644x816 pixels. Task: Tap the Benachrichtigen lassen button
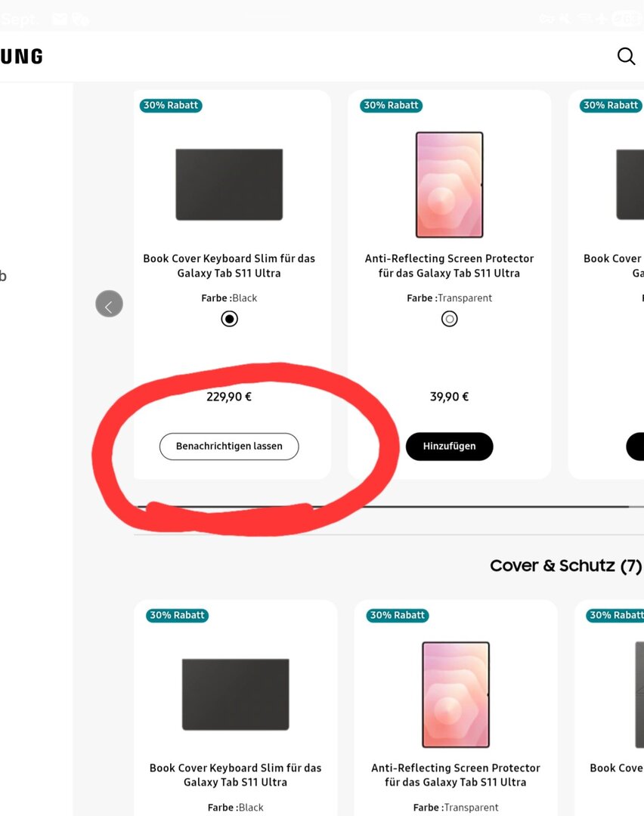pyautogui.click(x=229, y=447)
